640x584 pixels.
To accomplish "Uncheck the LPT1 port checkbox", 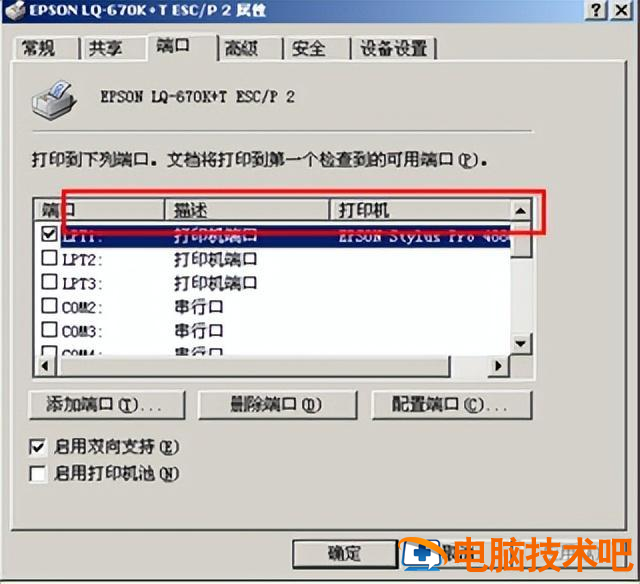I will pos(49,234).
